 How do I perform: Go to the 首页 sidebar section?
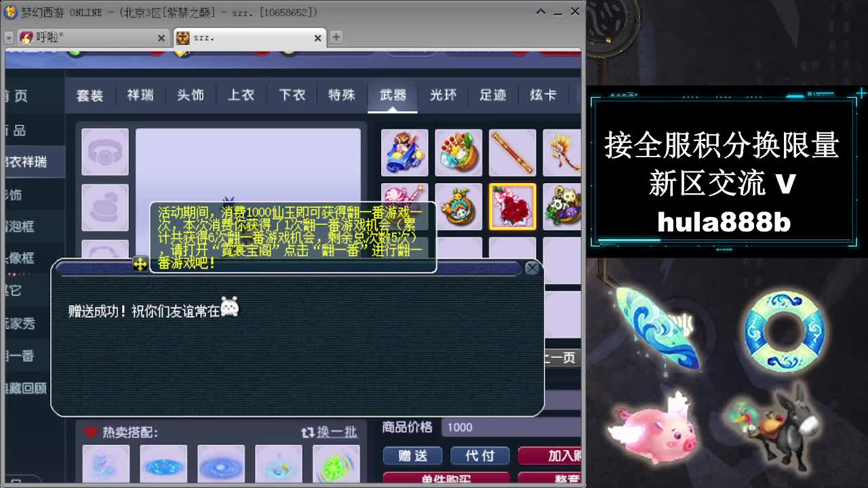(x=16, y=96)
